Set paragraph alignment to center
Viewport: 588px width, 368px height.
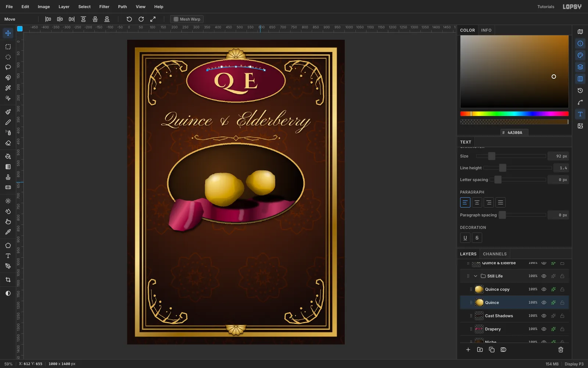(477, 202)
